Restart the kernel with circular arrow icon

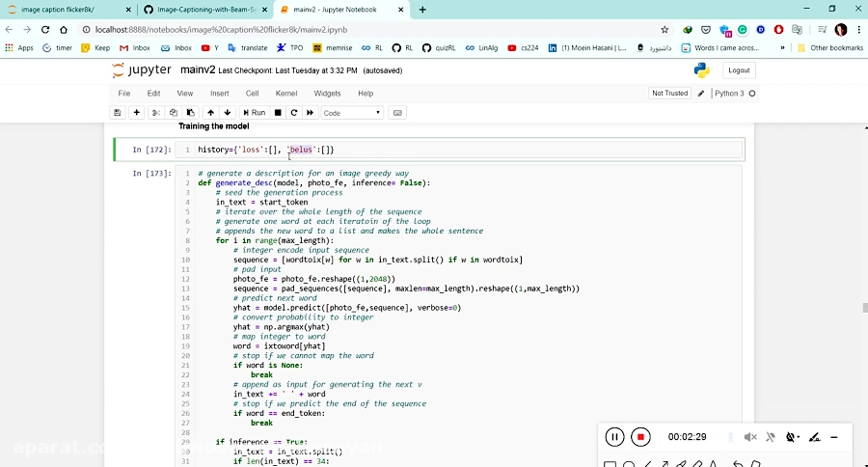[x=294, y=113]
